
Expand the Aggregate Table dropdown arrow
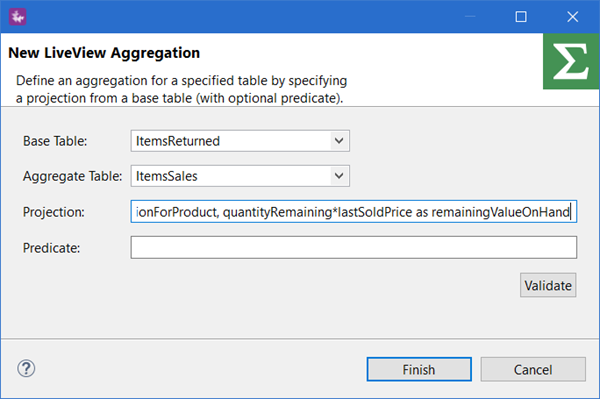(339, 176)
